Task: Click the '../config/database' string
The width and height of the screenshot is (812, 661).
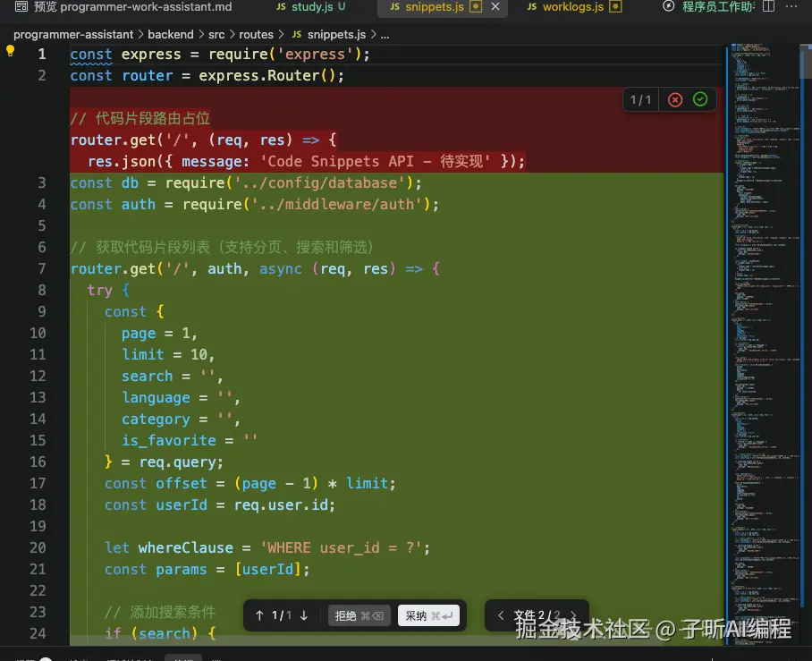Action: click(320, 182)
